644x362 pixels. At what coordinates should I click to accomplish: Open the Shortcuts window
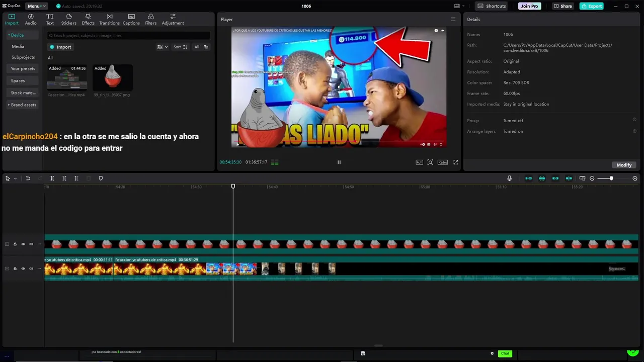492,6
